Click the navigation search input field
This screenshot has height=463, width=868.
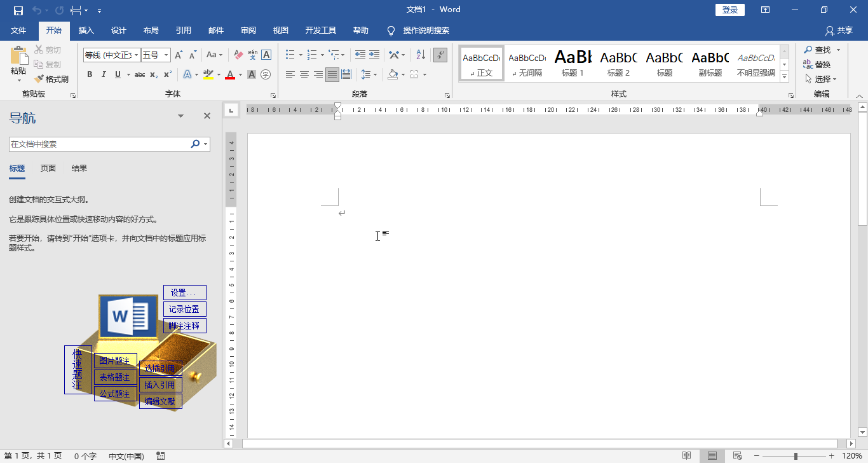pyautogui.click(x=99, y=144)
